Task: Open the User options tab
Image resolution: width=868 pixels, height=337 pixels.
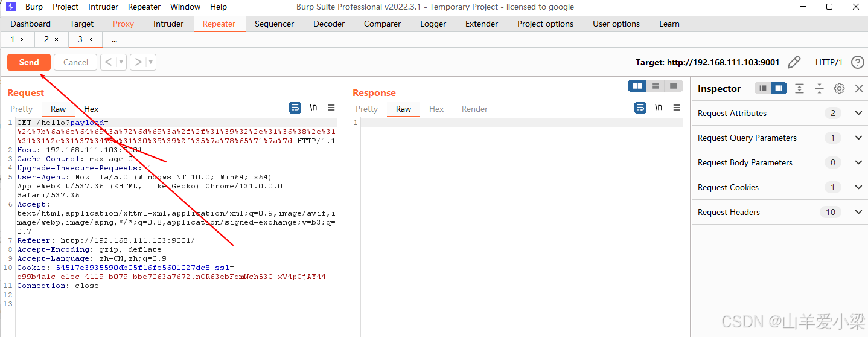Action: point(616,24)
